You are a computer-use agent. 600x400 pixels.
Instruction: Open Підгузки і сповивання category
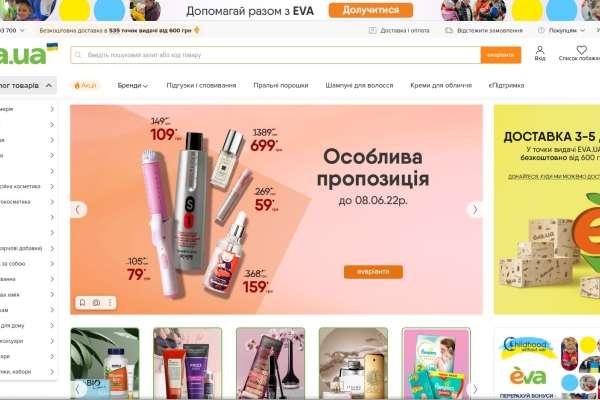(201, 85)
